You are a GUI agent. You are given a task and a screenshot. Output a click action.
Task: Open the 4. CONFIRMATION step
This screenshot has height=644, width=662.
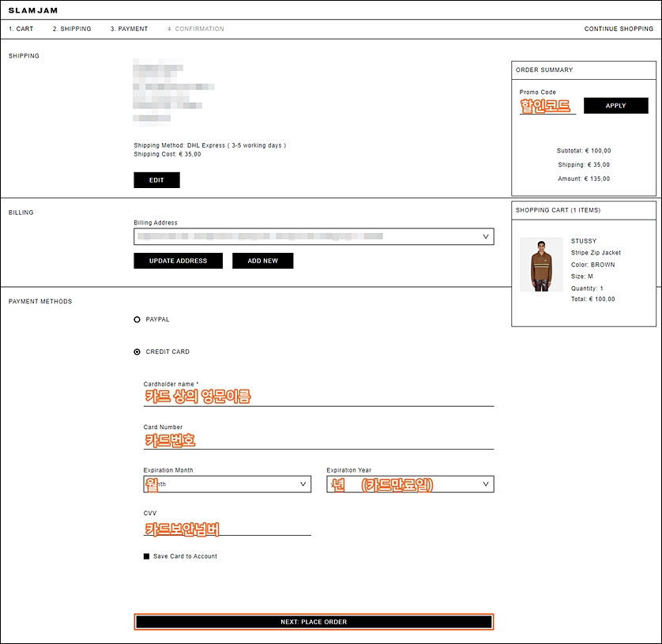tap(195, 28)
